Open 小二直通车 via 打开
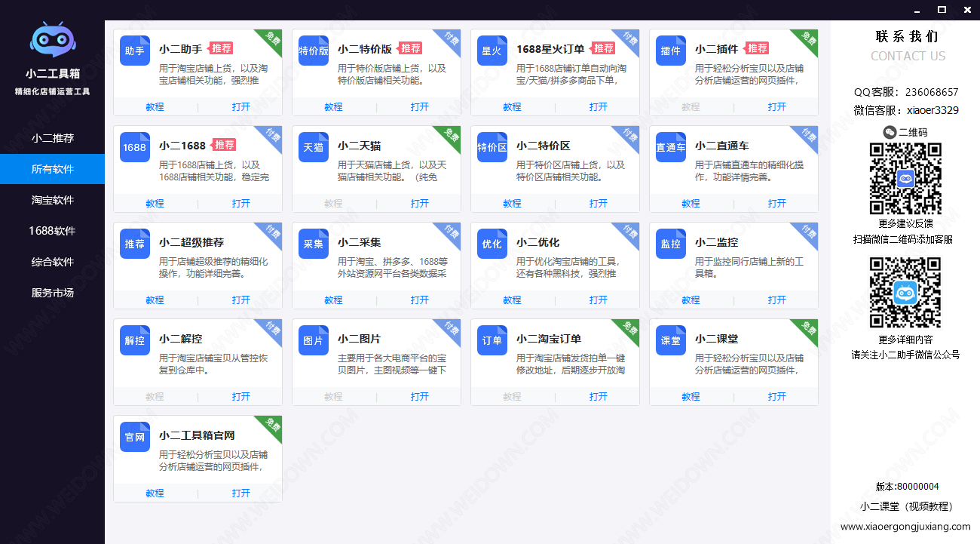The height and width of the screenshot is (544, 980). [777, 203]
